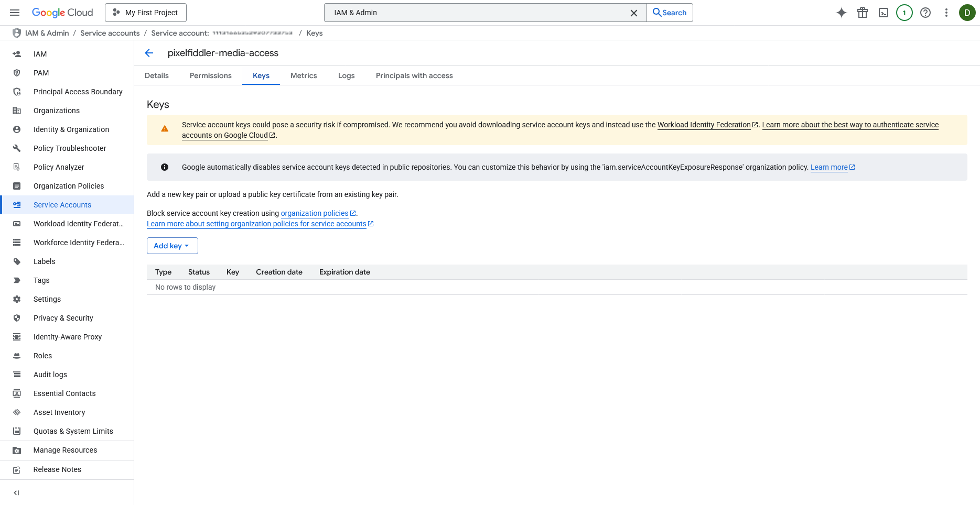Image resolution: width=980 pixels, height=505 pixels.
Task: Collapse the left sidebar navigation panel
Action: (x=16, y=492)
